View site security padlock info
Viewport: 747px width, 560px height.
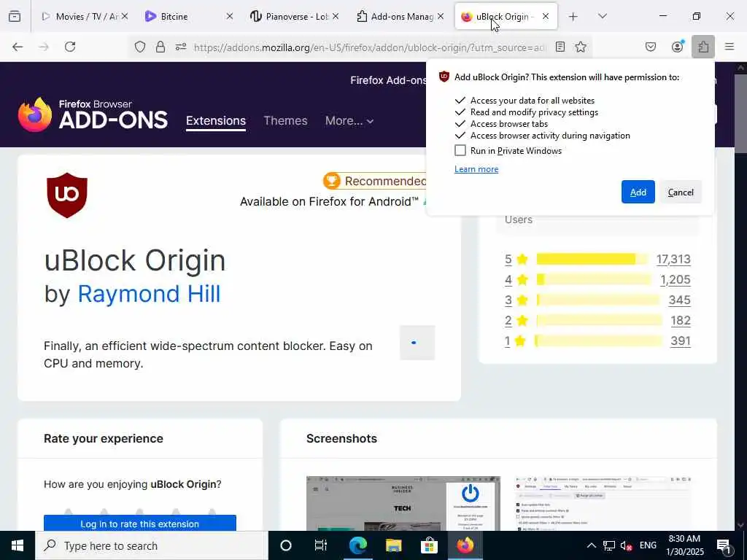tap(160, 47)
